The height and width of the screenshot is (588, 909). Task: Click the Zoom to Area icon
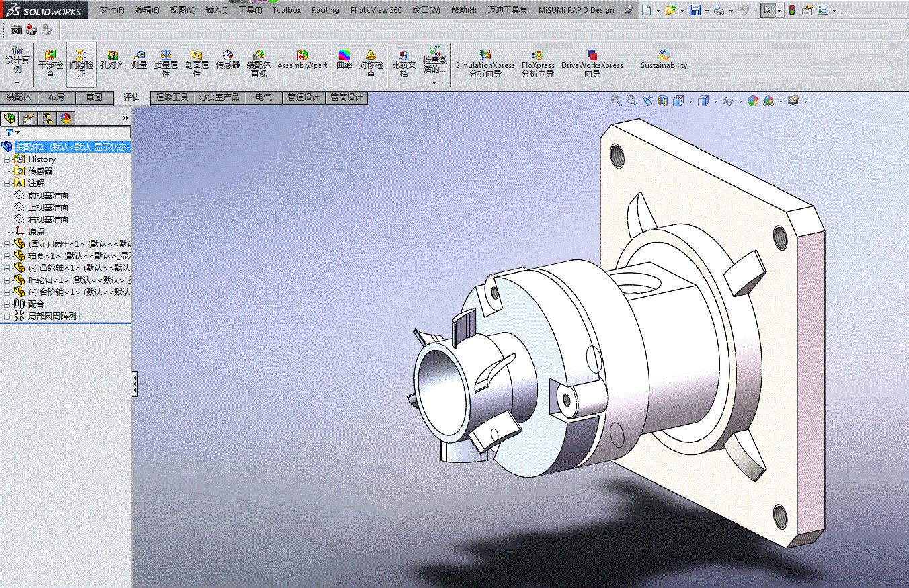click(x=631, y=101)
